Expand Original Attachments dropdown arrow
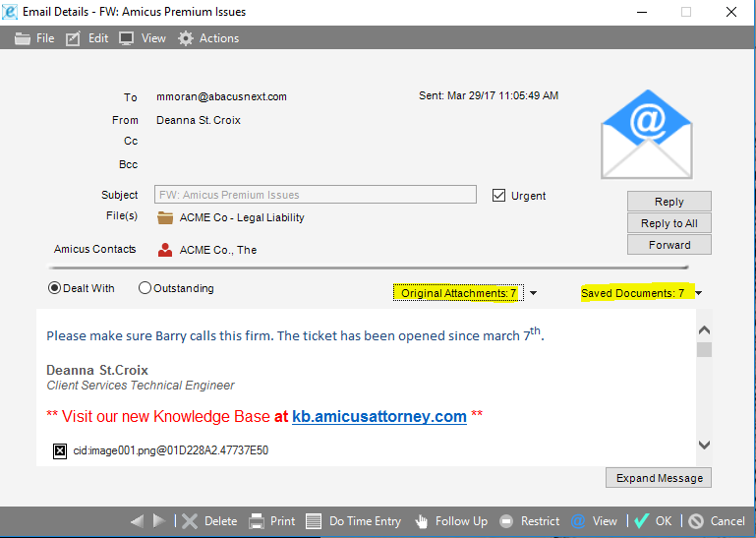The height and width of the screenshot is (538, 756). point(533,293)
